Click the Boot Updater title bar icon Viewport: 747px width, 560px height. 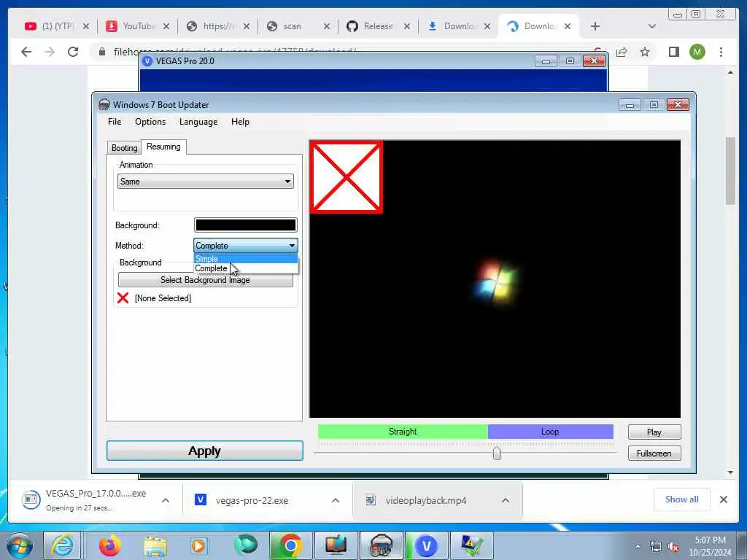click(x=104, y=105)
